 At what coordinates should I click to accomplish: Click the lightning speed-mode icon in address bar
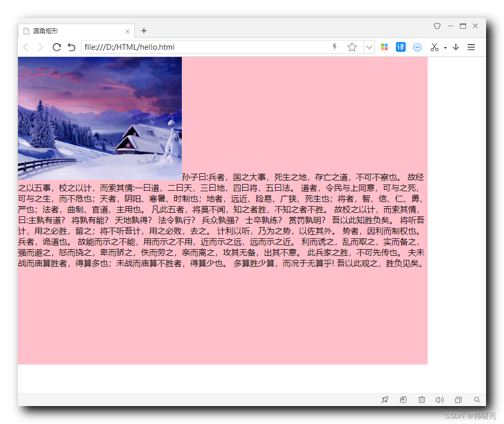coord(334,47)
